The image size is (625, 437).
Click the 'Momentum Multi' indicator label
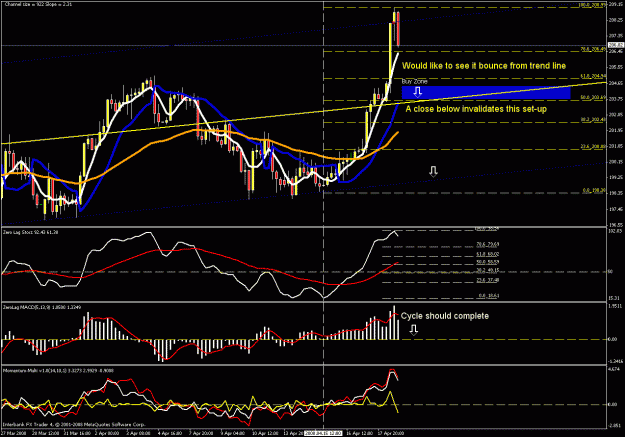coord(58,370)
